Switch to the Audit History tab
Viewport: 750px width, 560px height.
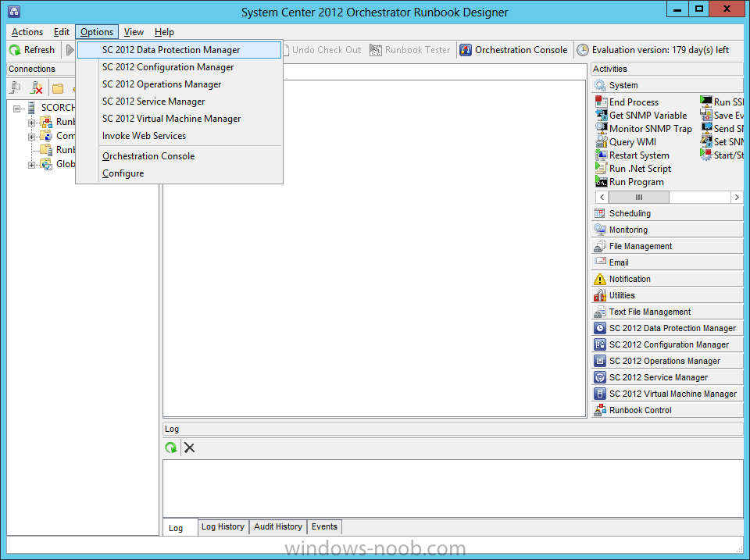277,526
